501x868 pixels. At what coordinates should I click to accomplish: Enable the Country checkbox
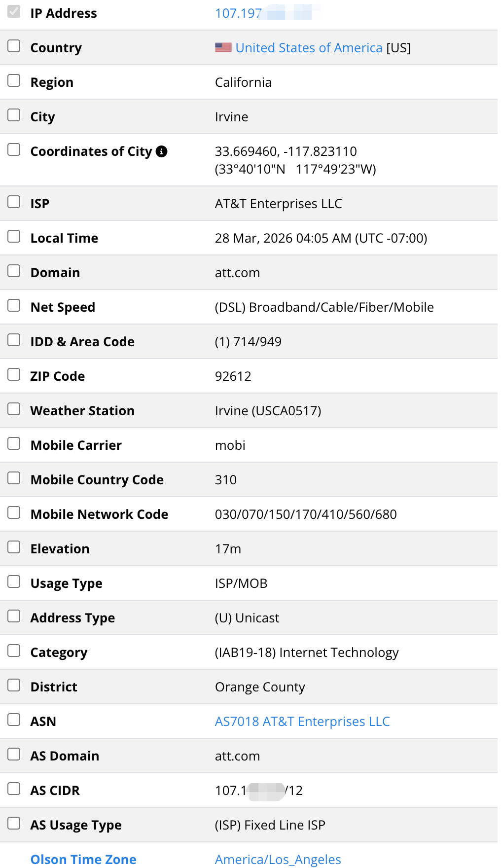pyautogui.click(x=14, y=46)
